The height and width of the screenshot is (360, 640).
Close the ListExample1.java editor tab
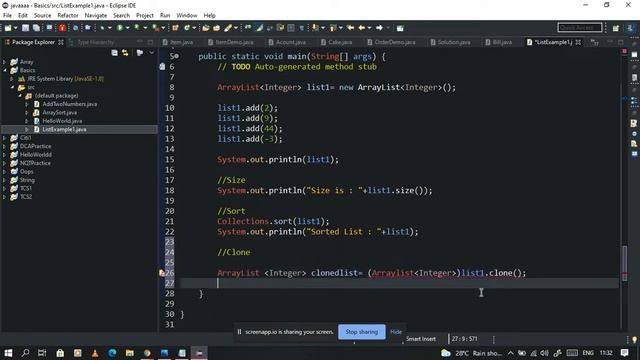coord(578,42)
